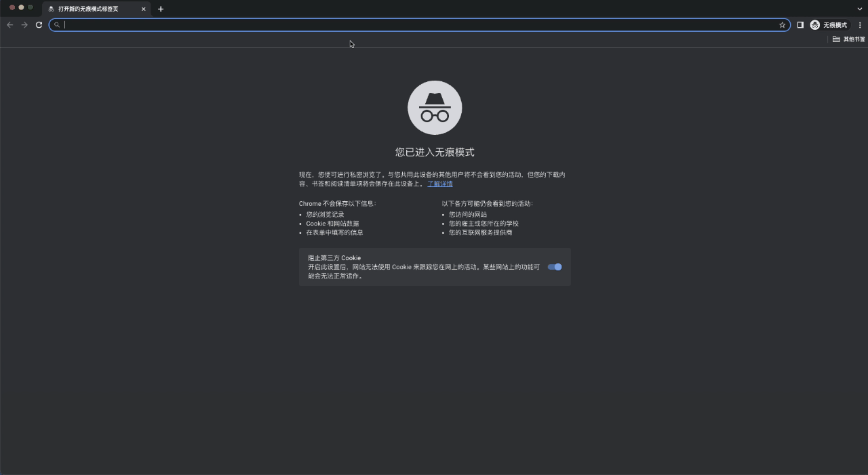Bookmark this page using the star icon
Image resolution: width=868 pixels, height=475 pixels.
click(783, 24)
